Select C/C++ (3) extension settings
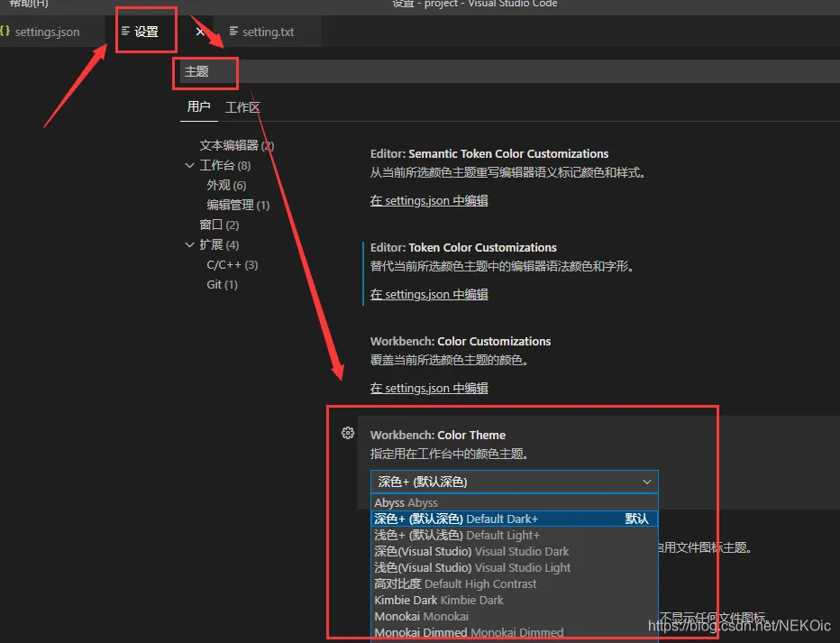The width and height of the screenshot is (840, 643). click(232, 265)
